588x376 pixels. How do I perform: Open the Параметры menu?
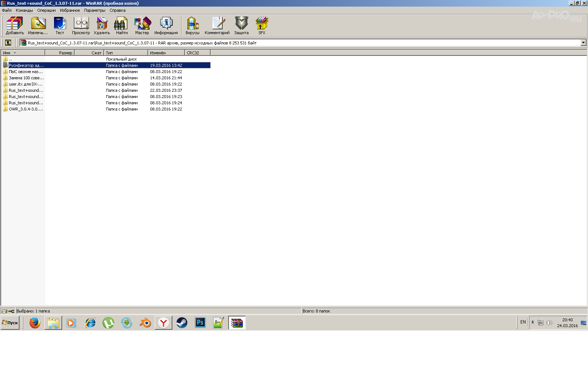click(x=94, y=10)
